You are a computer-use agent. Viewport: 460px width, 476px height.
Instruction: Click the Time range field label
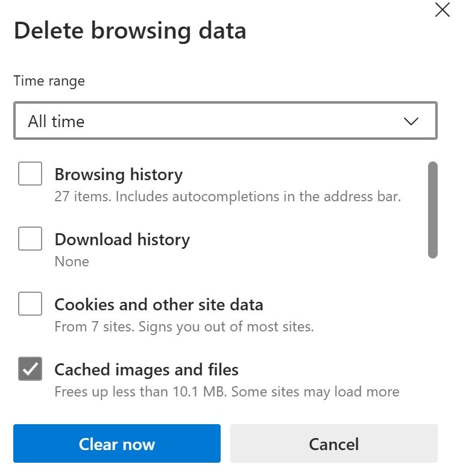coord(49,81)
